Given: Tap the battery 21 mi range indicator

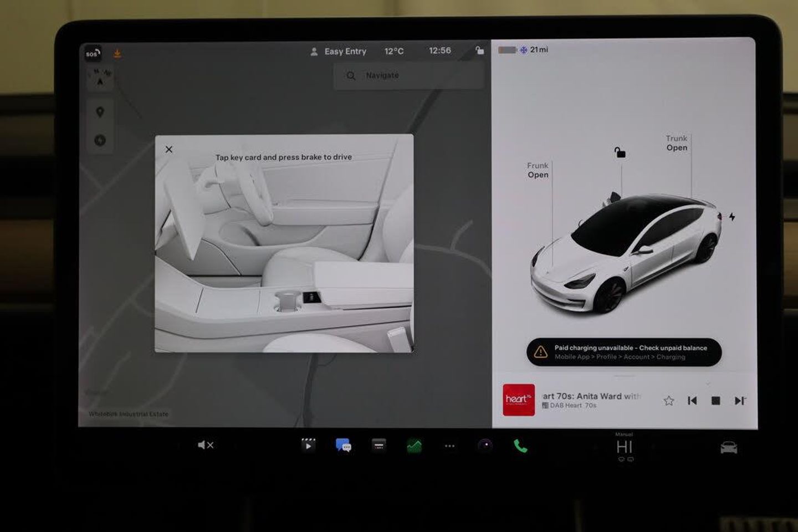Looking at the screenshot, I should tap(523, 50).
